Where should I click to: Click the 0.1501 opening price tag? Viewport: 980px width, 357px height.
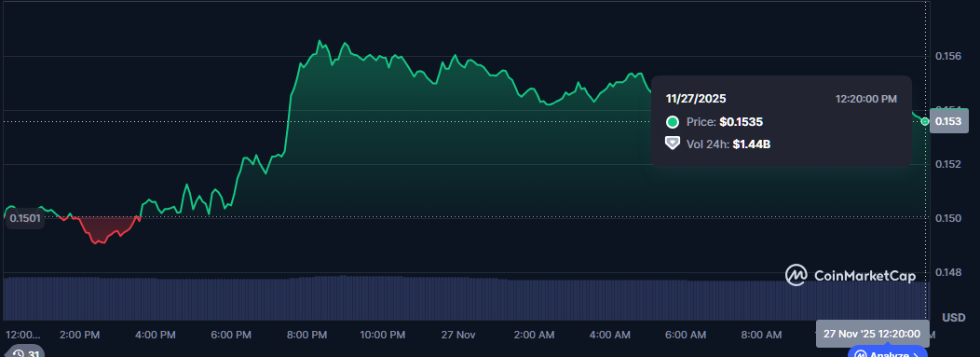pyautogui.click(x=24, y=218)
